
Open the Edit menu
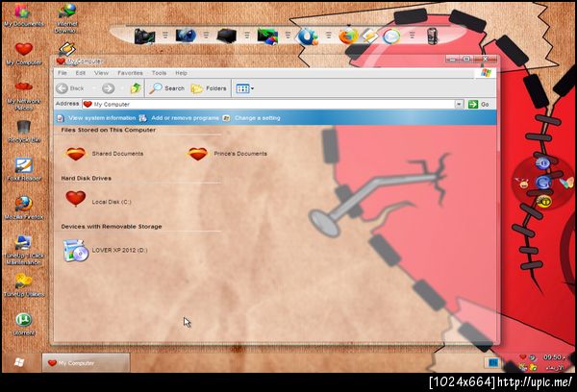click(x=80, y=73)
